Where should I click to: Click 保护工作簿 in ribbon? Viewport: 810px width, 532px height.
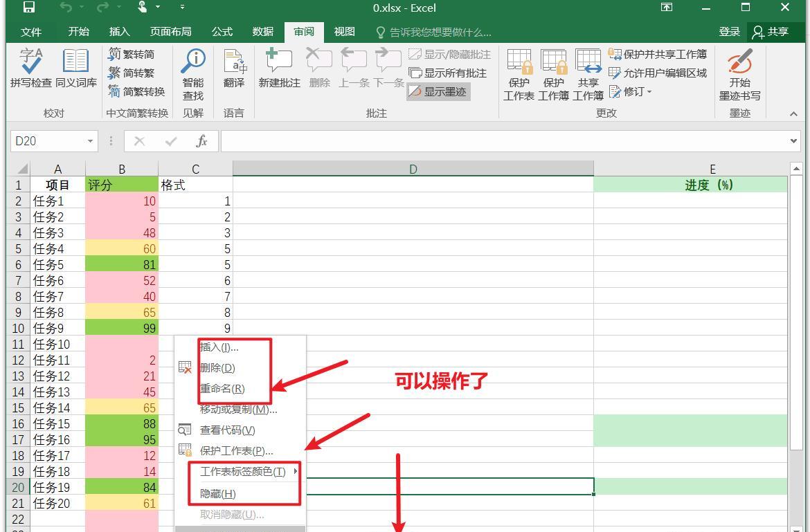(553, 74)
